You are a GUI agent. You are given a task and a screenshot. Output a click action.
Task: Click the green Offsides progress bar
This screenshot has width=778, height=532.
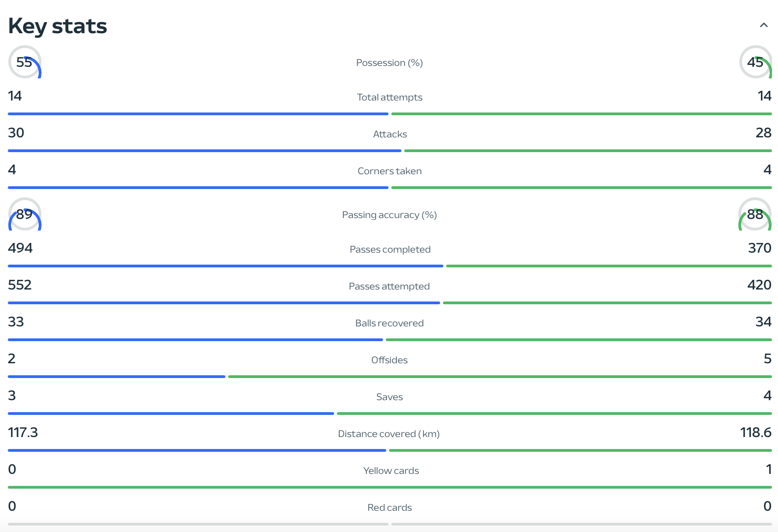[500, 377]
